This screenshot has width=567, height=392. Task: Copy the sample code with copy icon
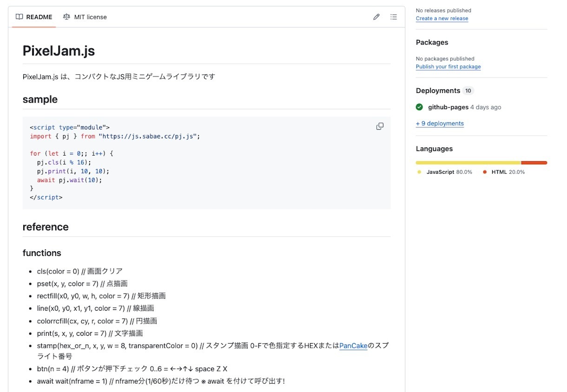click(x=380, y=126)
